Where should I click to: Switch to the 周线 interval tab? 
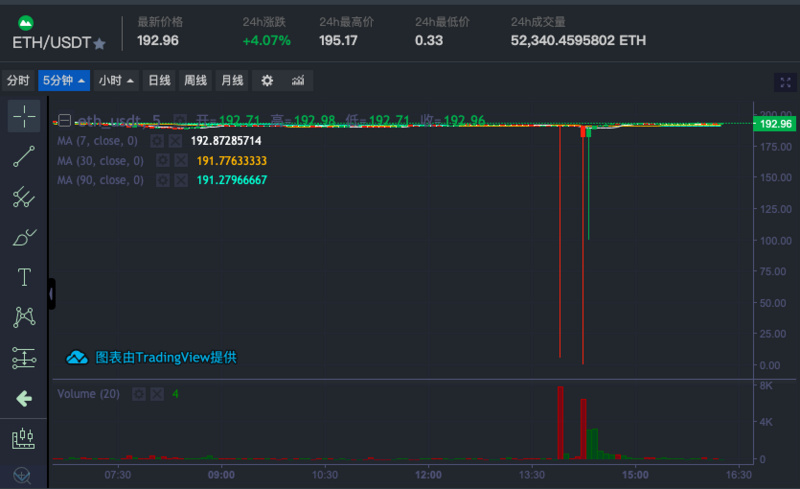point(195,81)
